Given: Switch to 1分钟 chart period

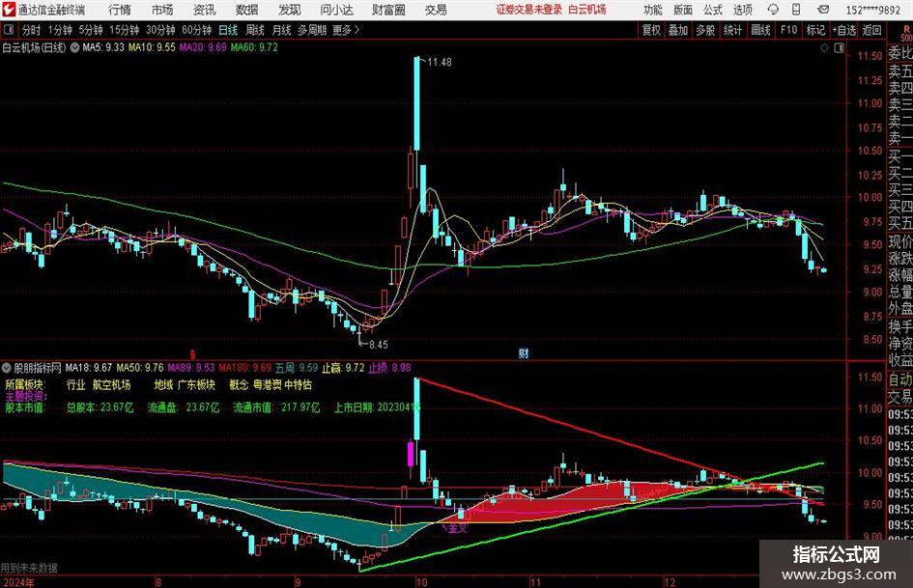Looking at the screenshot, I should 60,30.
